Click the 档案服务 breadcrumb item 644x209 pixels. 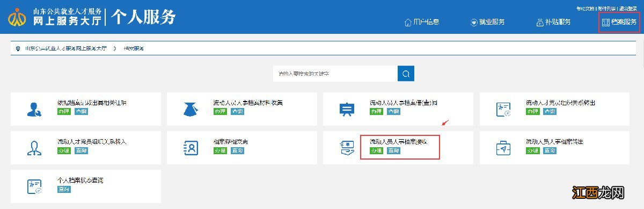pyautogui.click(x=133, y=48)
